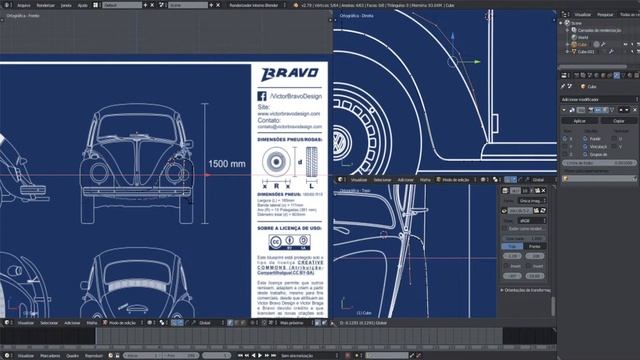
Task: Open the modifiers tab in properties
Action: tap(617, 76)
